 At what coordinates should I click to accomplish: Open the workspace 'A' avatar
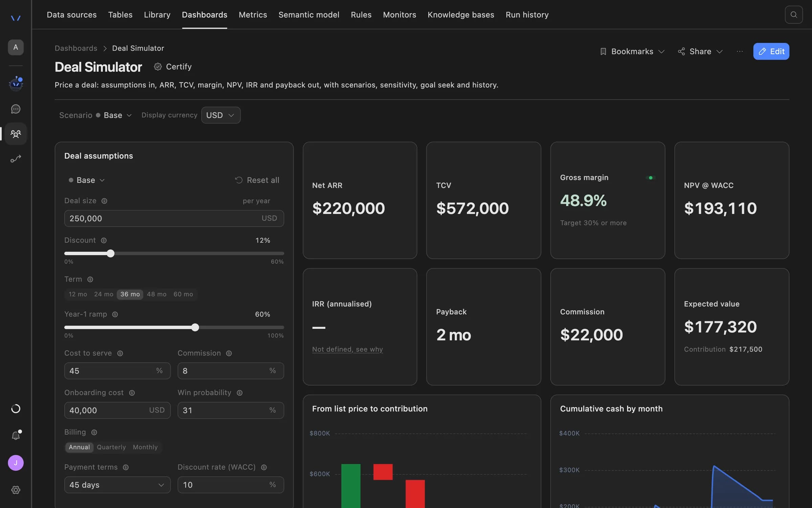tap(16, 47)
